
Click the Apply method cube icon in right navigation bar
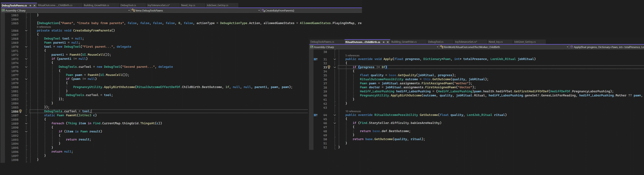(x=572, y=47)
